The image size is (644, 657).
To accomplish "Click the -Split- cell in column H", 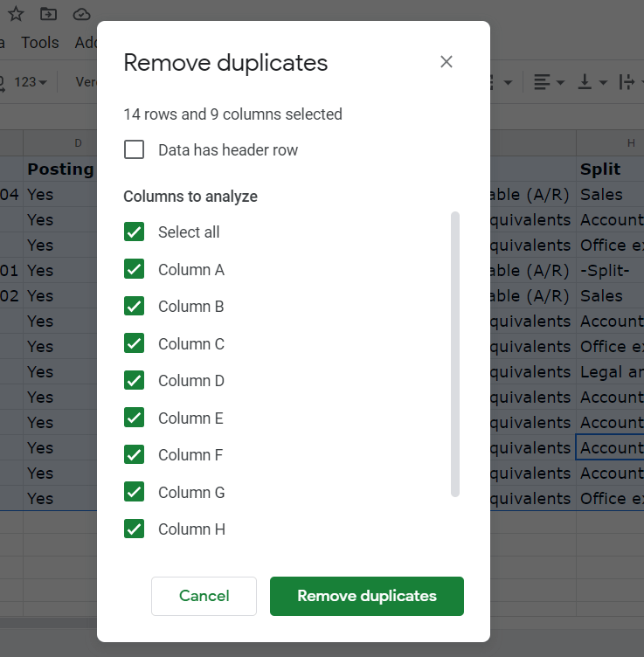I will pyautogui.click(x=610, y=271).
